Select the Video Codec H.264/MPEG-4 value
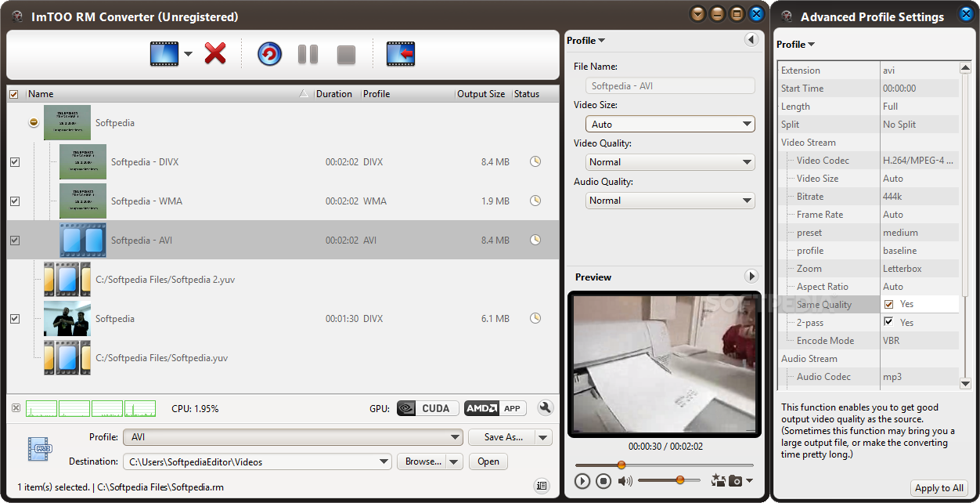This screenshot has width=980, height=503. click(x=919, y=161)
